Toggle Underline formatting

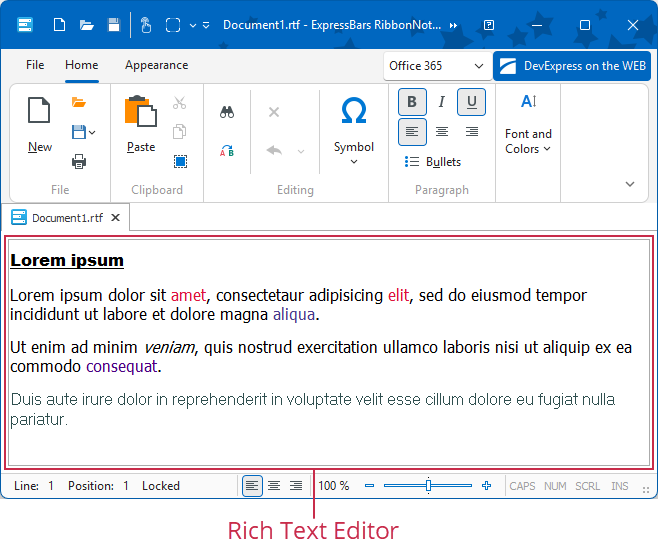coord(472,102)
